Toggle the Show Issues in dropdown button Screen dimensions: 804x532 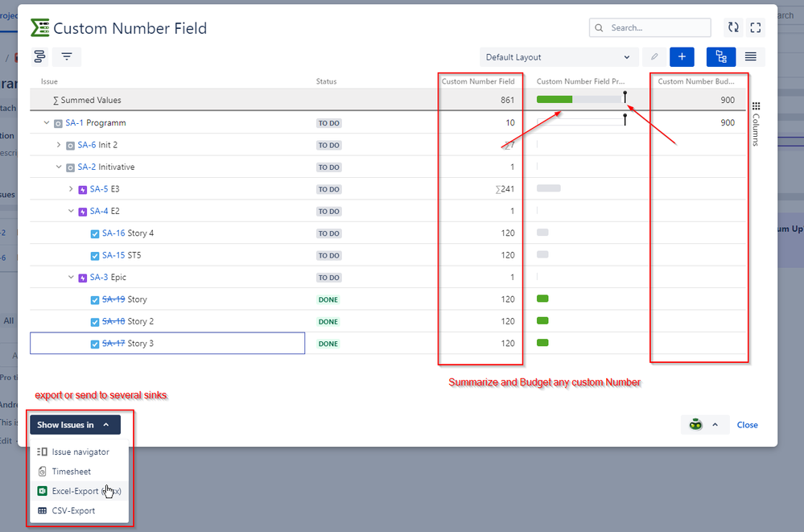(75, 425)
